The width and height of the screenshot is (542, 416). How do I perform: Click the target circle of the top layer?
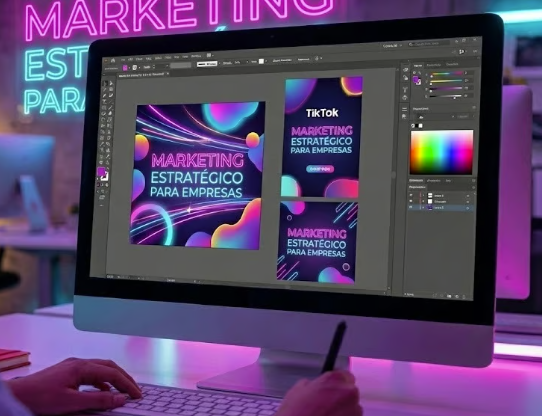pyautogui.click(x=468, y=196)
